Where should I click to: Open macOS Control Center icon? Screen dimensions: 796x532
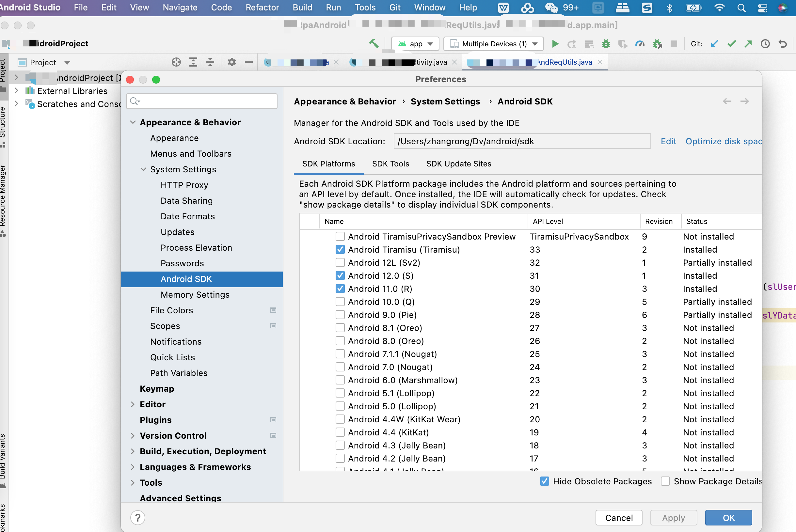[x=762, y=8]
